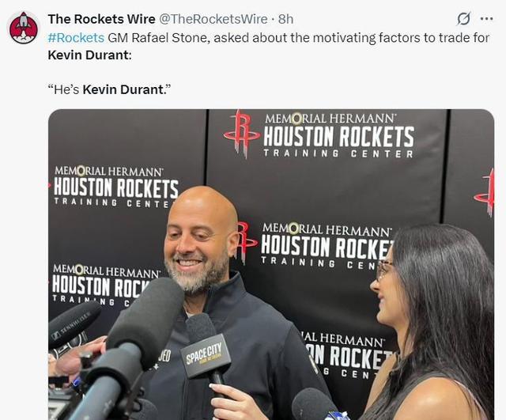Click partial red logo at photo's right edge

point(485,192)
